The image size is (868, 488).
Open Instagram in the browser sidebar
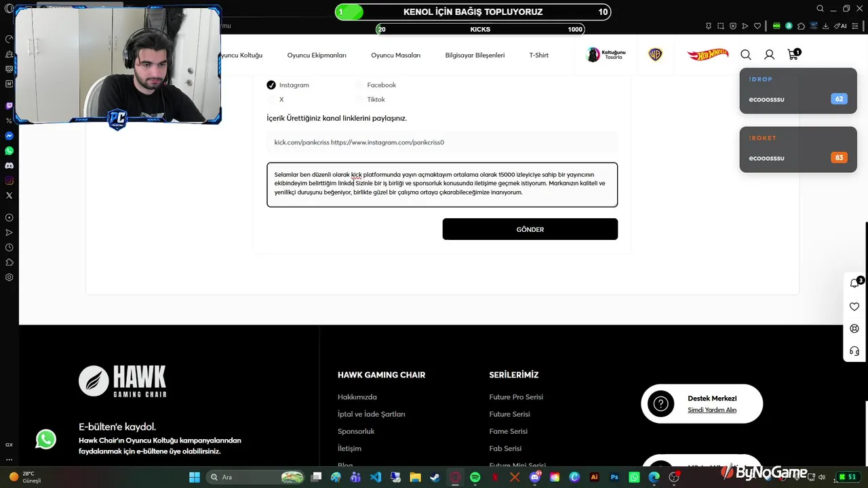(9, 180)
